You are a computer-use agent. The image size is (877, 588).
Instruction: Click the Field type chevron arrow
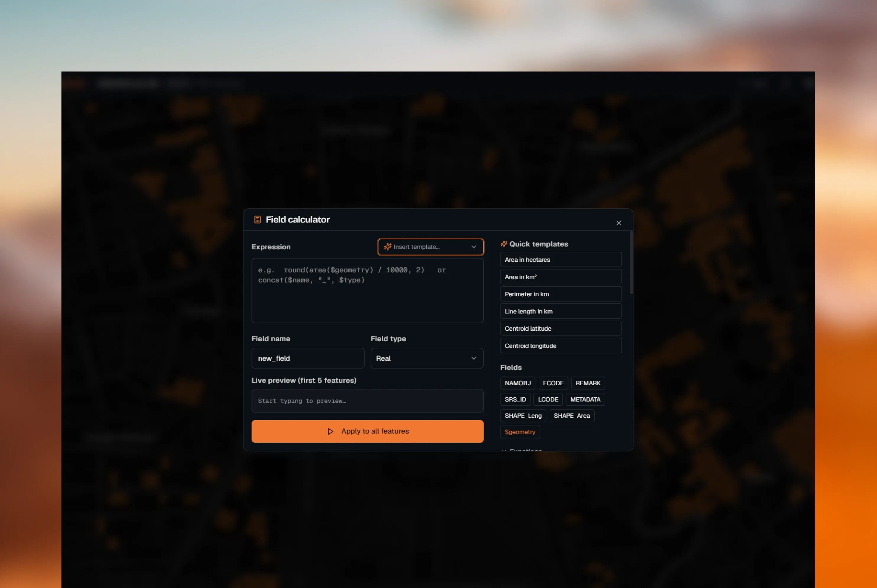(474, 358)
